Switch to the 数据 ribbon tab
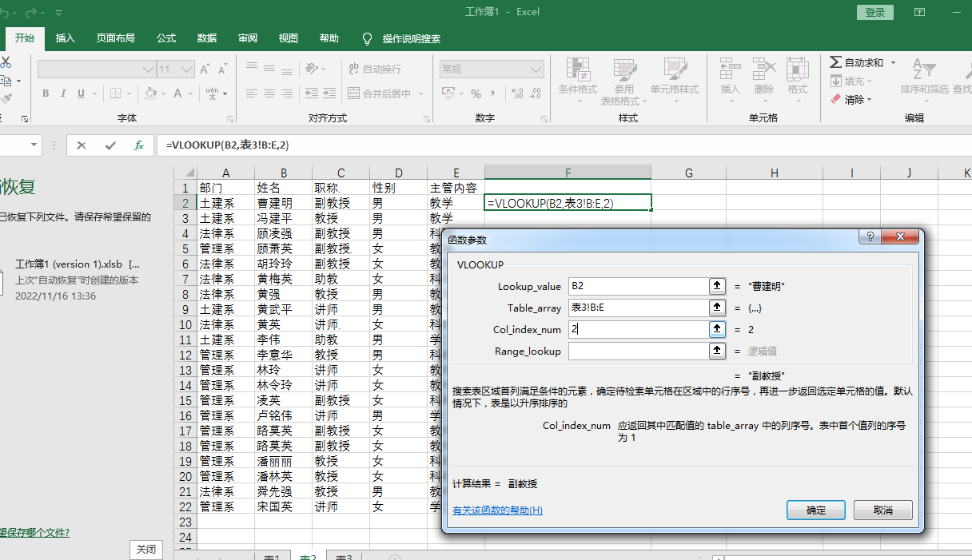 [x=207, y=38]
